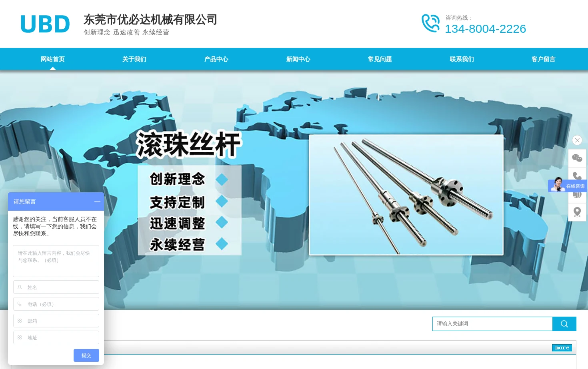Click the search magnifier button

564,324
